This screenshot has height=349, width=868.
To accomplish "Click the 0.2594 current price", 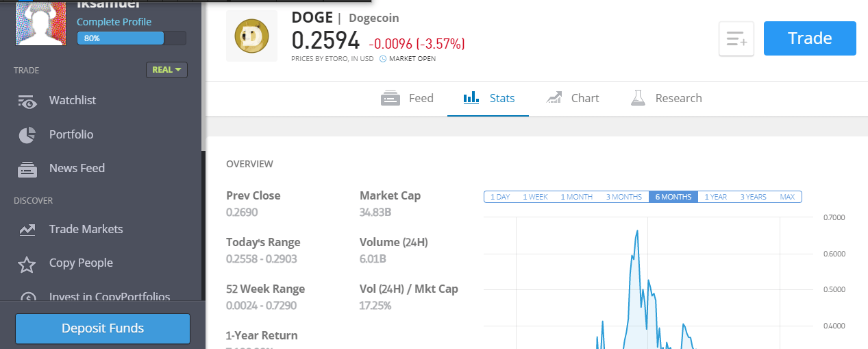I will click(x=325, y=40).
